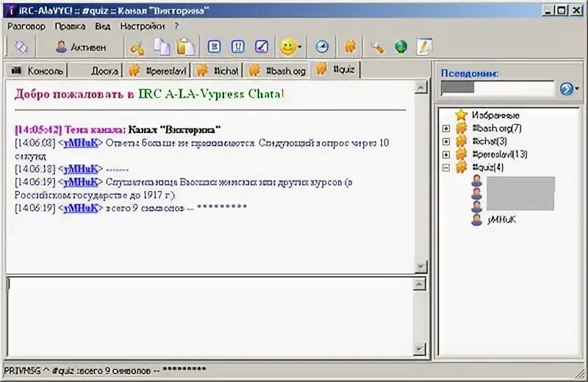Select #bash.org(7) in the channel tree
588x382 pixels.
point(496,129)
